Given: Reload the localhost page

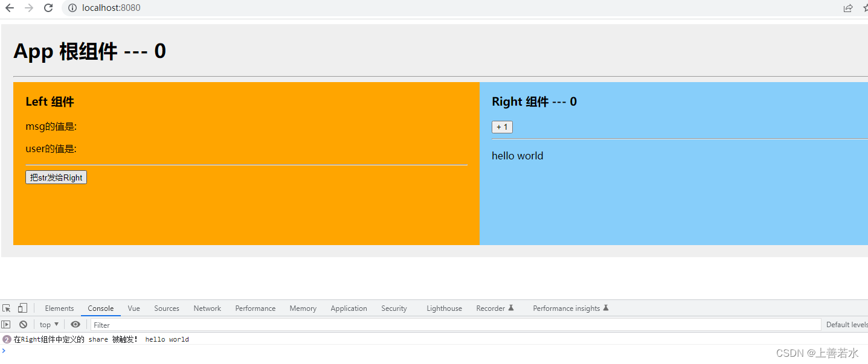Looking at the screenshot, I should pyautogui.click(x=49, y=8).
